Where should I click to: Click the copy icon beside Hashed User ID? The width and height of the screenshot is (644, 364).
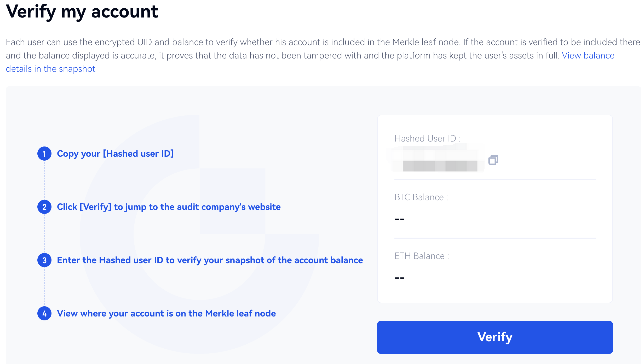click(493, 160)
